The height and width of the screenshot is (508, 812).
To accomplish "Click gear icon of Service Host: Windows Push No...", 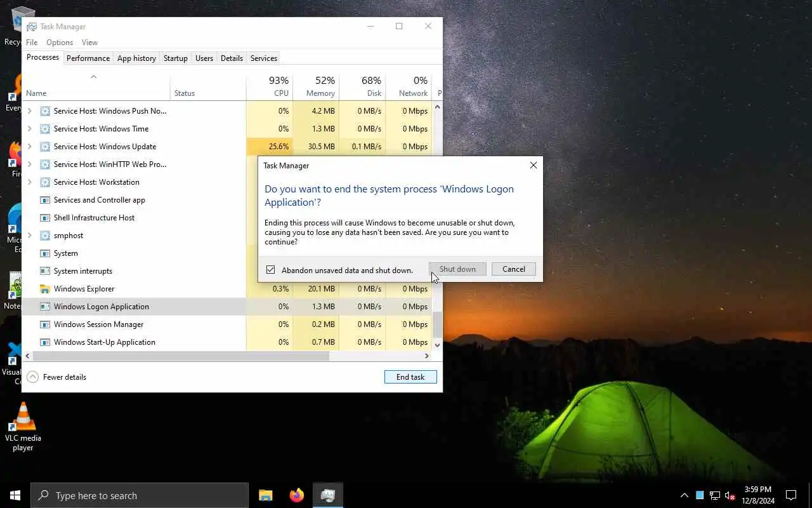I will (x=45, y=111).
